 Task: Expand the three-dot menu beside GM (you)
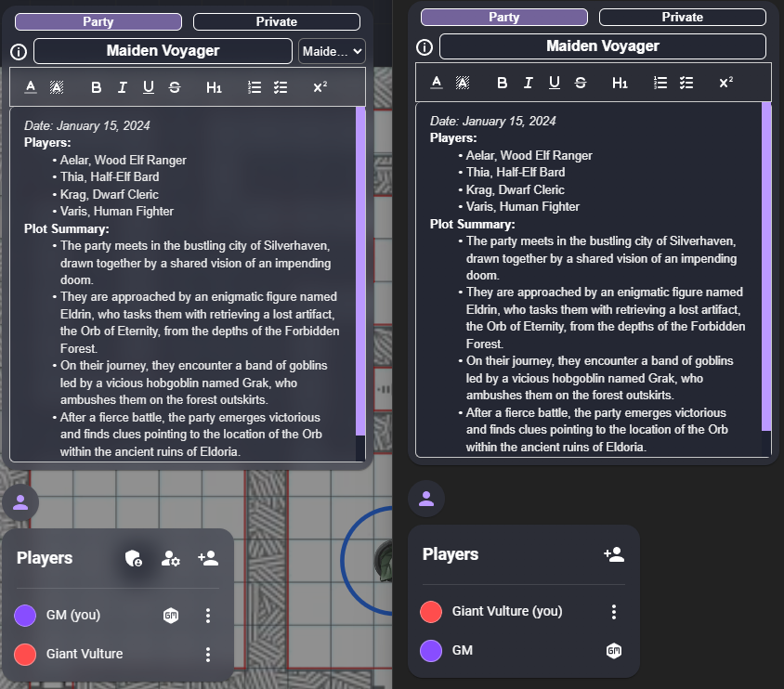tap(208, 615)
